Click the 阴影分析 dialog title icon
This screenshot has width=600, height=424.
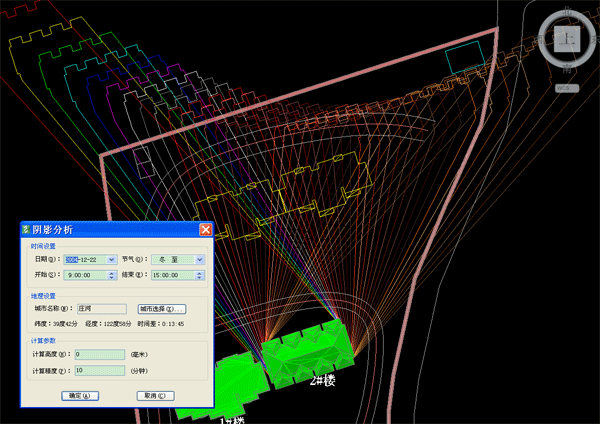coord(27,229)
